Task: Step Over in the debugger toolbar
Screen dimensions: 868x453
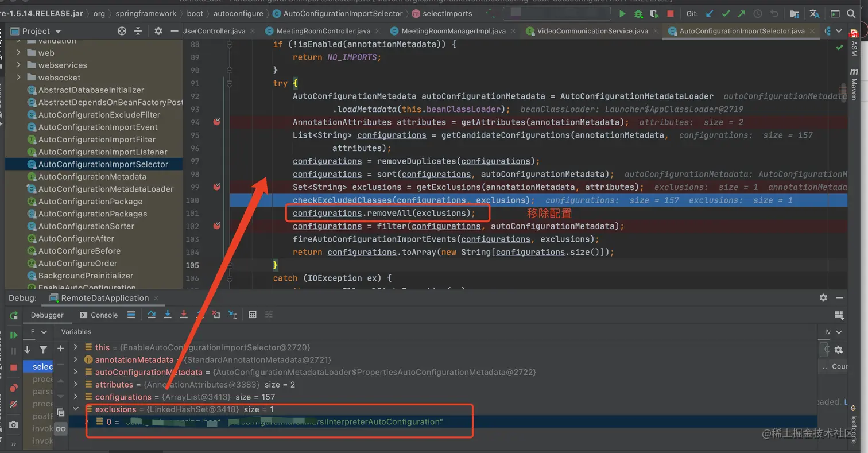Action: (x=152, y=315)
